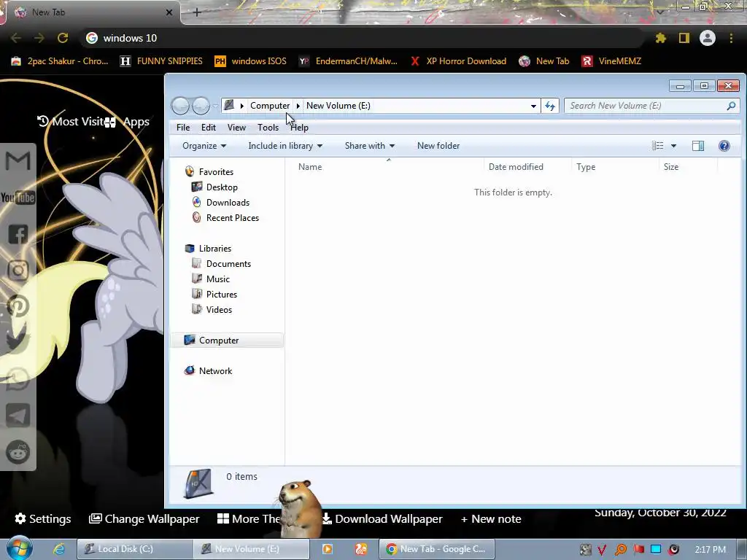This screenshot has height=560, width=747.
Task: Open the FUNNY SNIPPIES bookmark
Action: 161,61
